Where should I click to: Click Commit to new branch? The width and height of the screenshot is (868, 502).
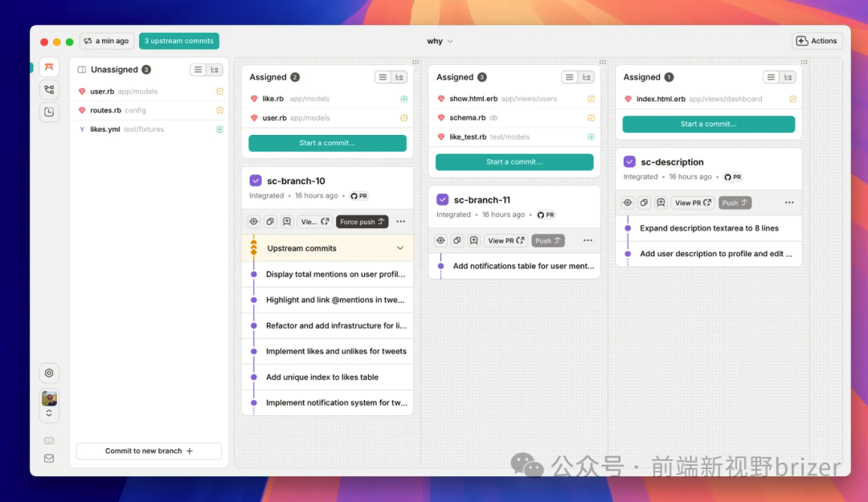pyautogui.click(x=149, y=451)
